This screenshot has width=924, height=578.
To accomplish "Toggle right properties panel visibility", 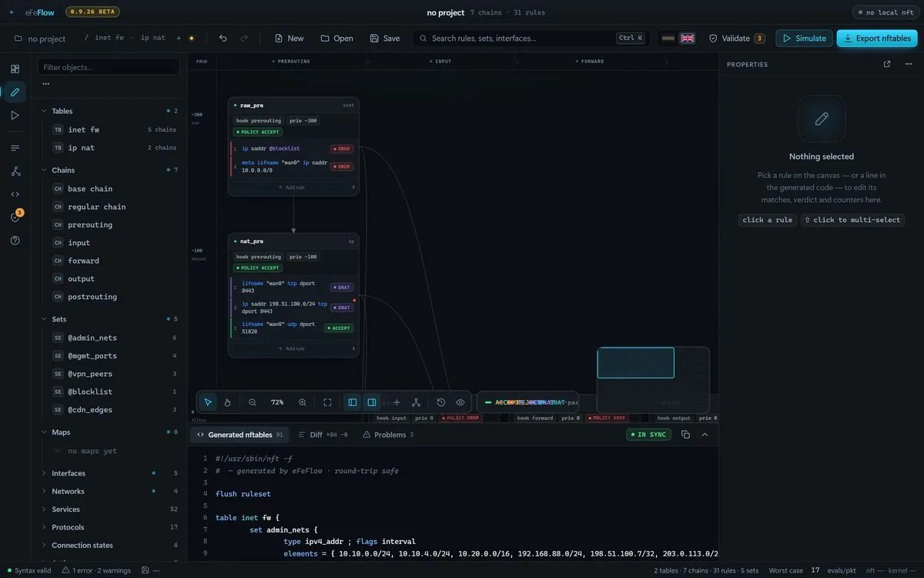I will (x=372, y=402).
